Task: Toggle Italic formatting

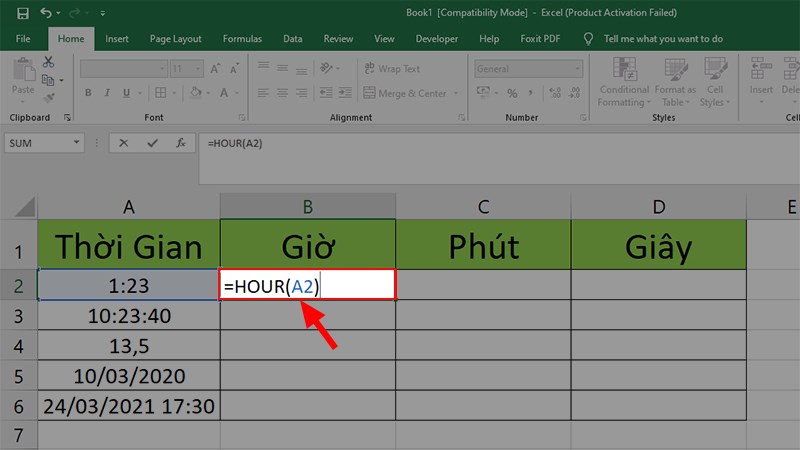Action: [x=107, y=93]
